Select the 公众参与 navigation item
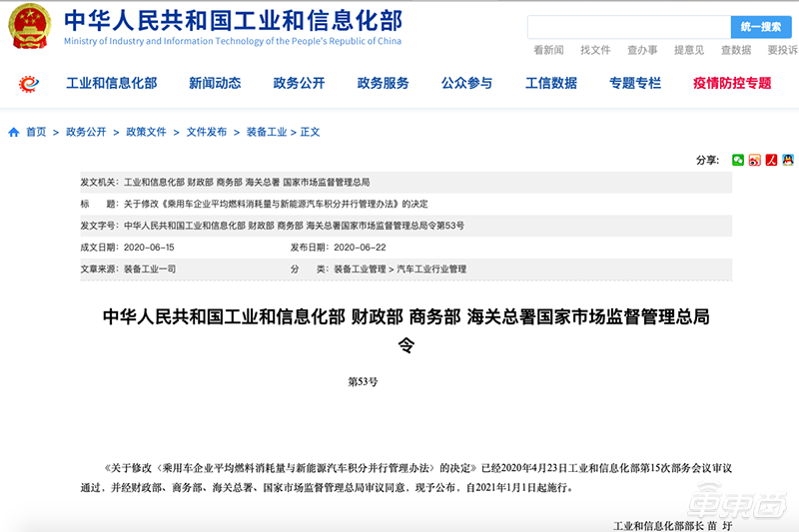 point(466,84)
